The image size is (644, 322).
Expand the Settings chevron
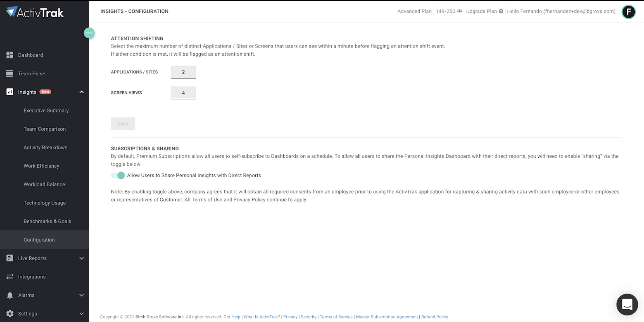coord(82,314)
